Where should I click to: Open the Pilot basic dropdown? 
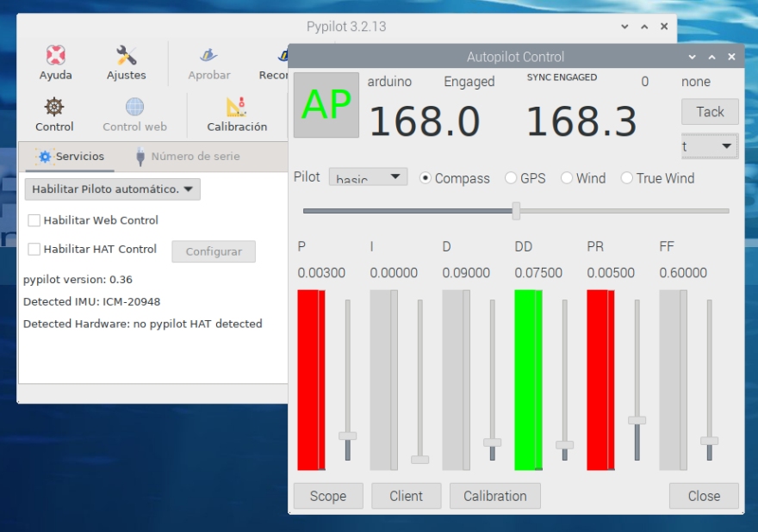point(368,177)
